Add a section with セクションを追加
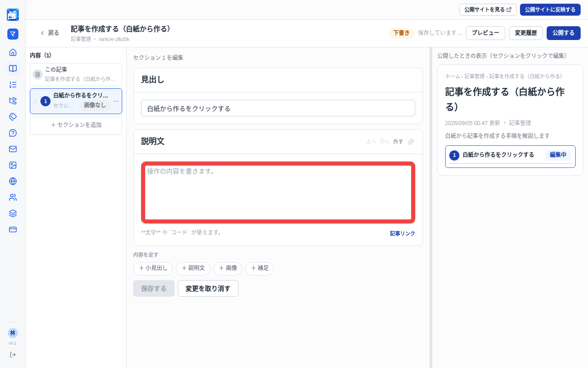The width and height of the screenshot is (588, 368). click(76, 126)
